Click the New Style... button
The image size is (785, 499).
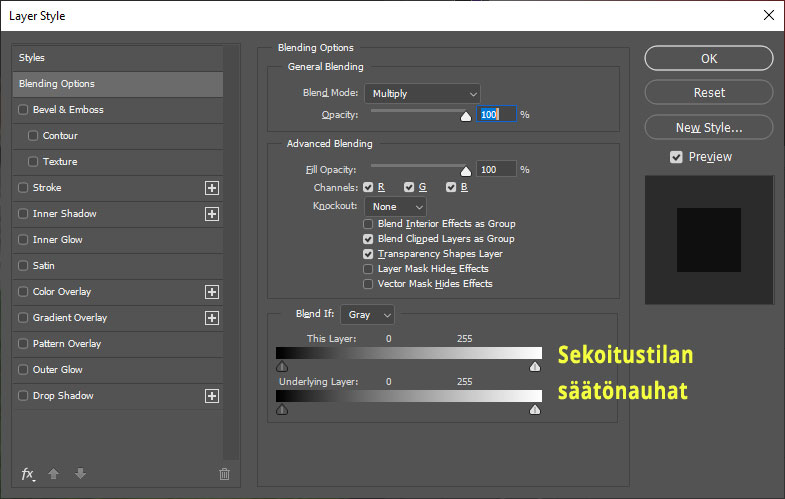tap(709, 128)
